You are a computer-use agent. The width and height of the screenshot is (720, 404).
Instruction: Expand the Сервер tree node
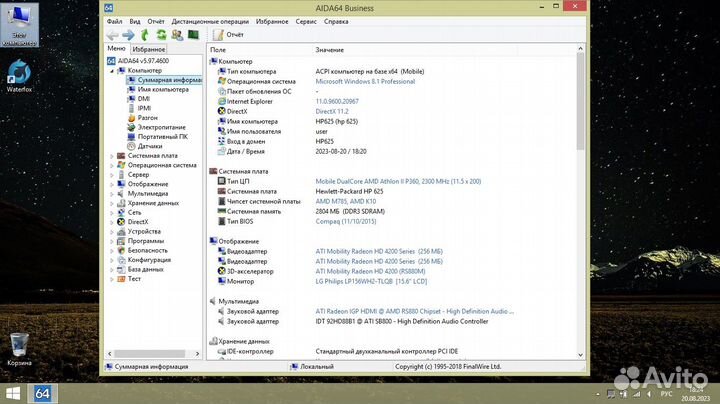(x=112, y=175)
